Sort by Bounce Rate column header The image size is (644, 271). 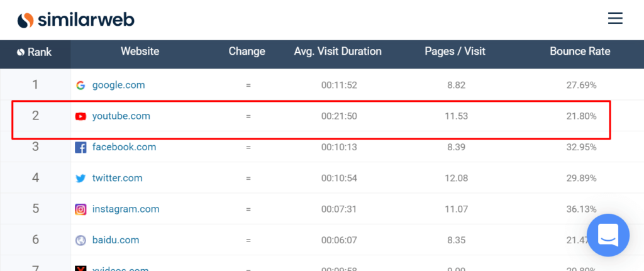[580, 52]
